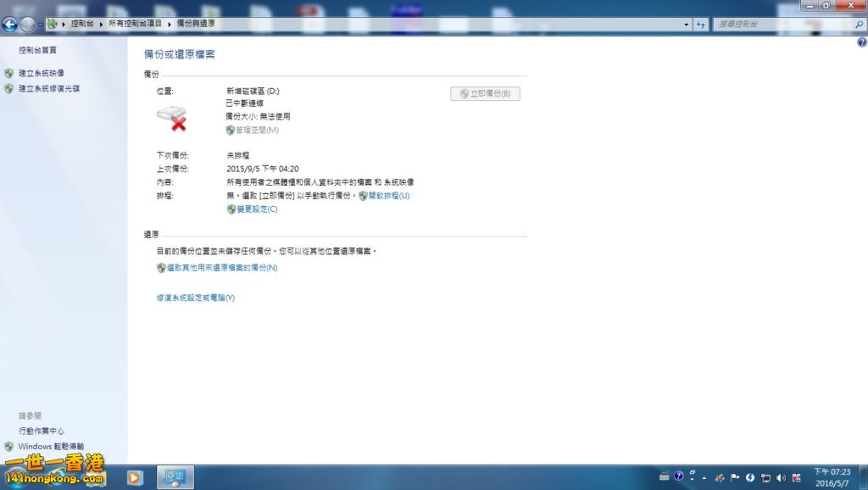Click the red berries tray icon
Image resolution: width=868 pixels, height=490 pixels.
coord(720,478)
